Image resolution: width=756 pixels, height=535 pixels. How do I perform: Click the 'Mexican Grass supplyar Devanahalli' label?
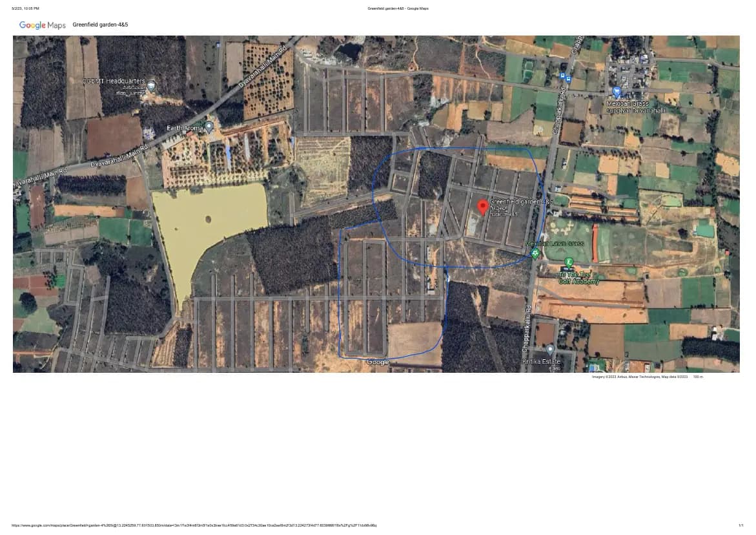coord(635,107)
